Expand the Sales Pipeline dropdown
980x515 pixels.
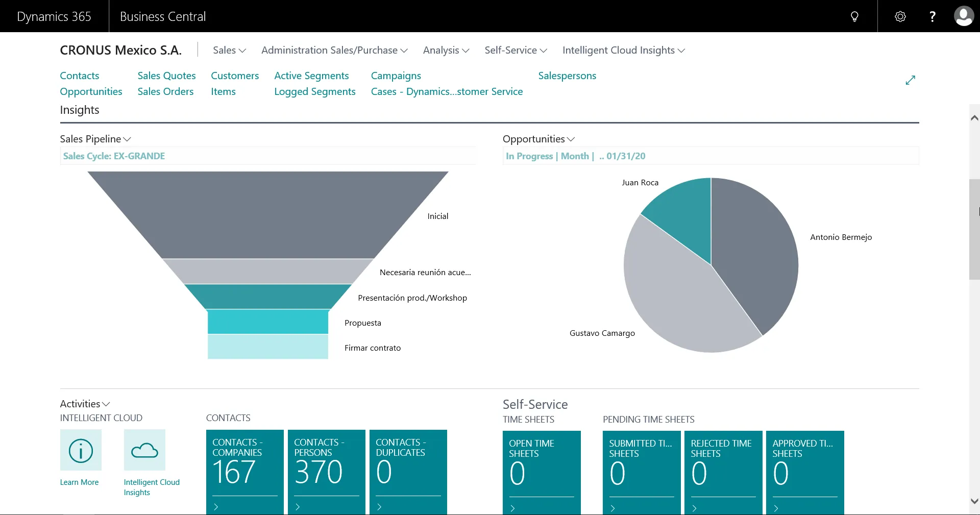point(127,139)
